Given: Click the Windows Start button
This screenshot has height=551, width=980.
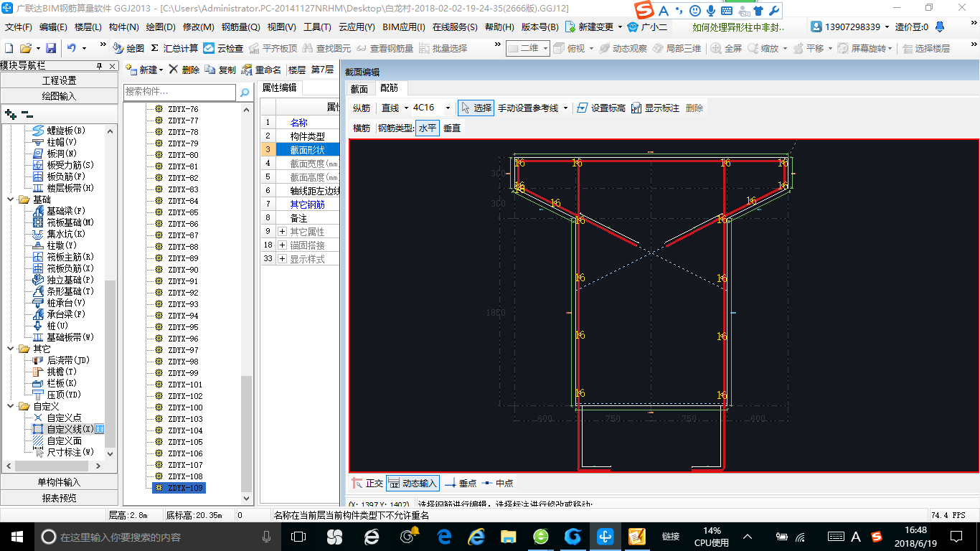Looking at the screenshot, I should (x=17, y=536).
